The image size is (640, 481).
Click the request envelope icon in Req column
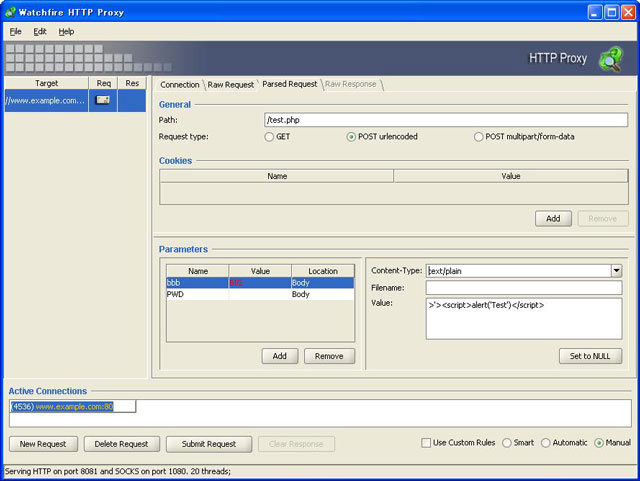103,100
